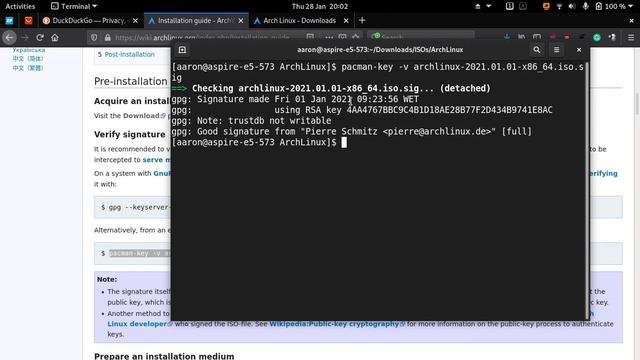Open the terminal hamburger menu
Image resolution: width=640 pixels, height=360 pixels.
pyautogui.click(x=556, y=50)
